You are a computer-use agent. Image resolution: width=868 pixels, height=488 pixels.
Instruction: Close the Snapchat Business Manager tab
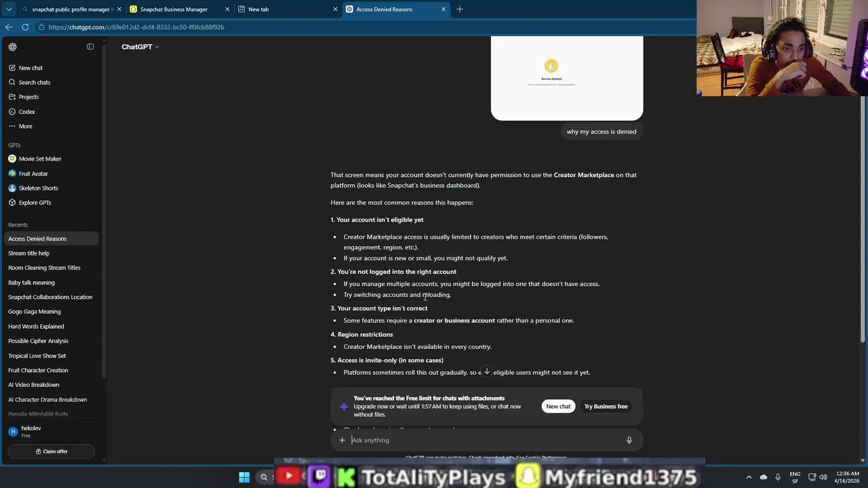(x=227, y=9)
